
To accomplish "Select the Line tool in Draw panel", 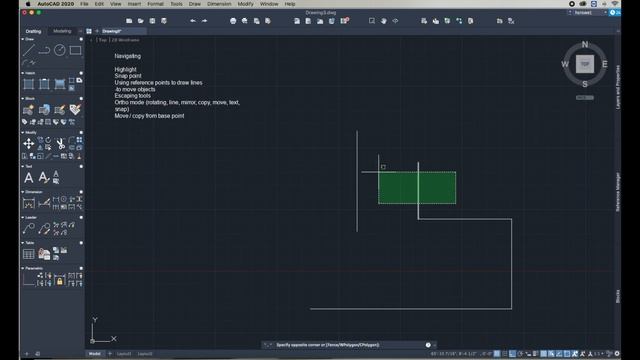I will click(x=29, y=51).
